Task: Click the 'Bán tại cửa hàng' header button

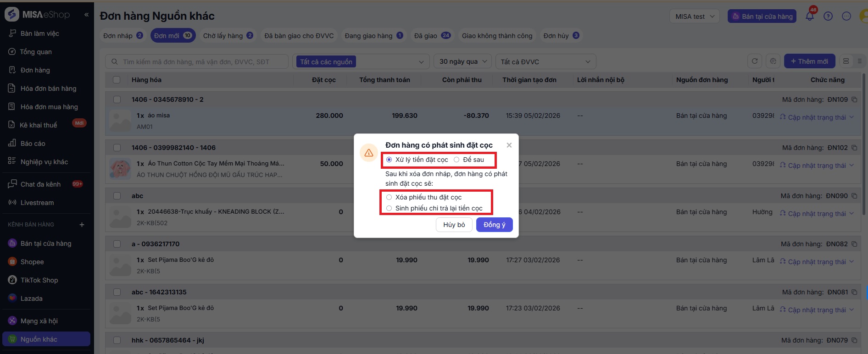Action: [762, 17]
